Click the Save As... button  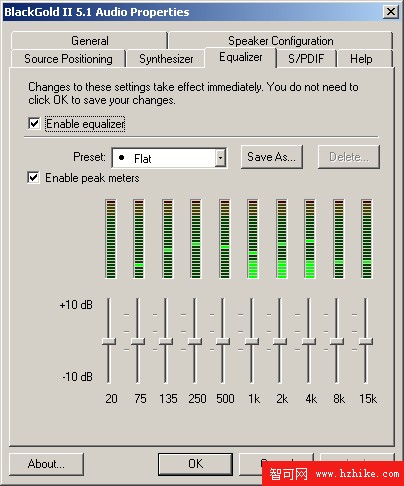point(272,157)
